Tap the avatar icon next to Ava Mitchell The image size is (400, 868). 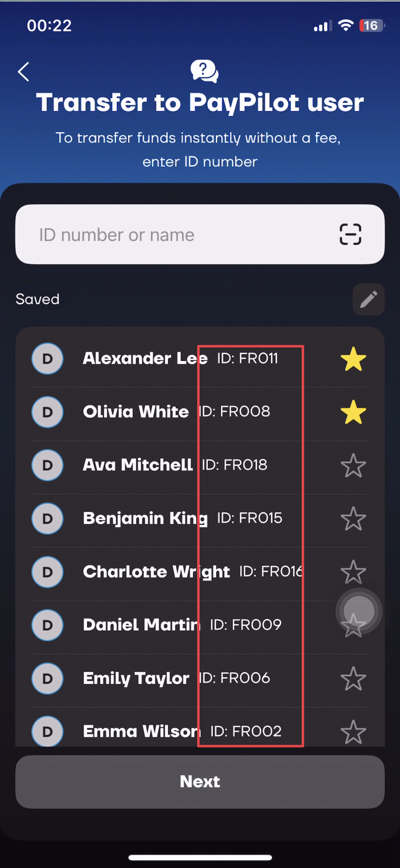[47, 465]
